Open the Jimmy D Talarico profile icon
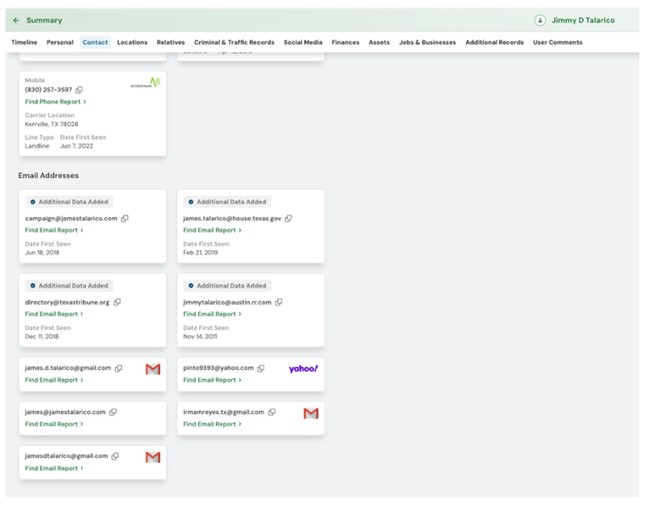The image size is (650, 509). click(540, 20)
